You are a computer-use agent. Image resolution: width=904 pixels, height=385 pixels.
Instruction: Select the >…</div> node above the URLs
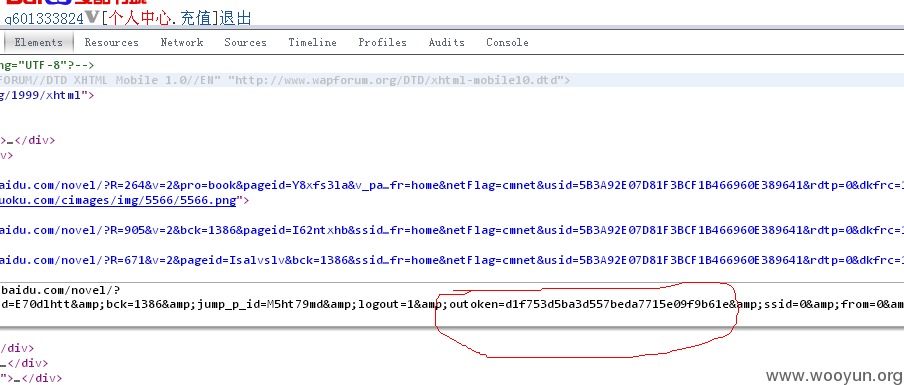point(28,140)
